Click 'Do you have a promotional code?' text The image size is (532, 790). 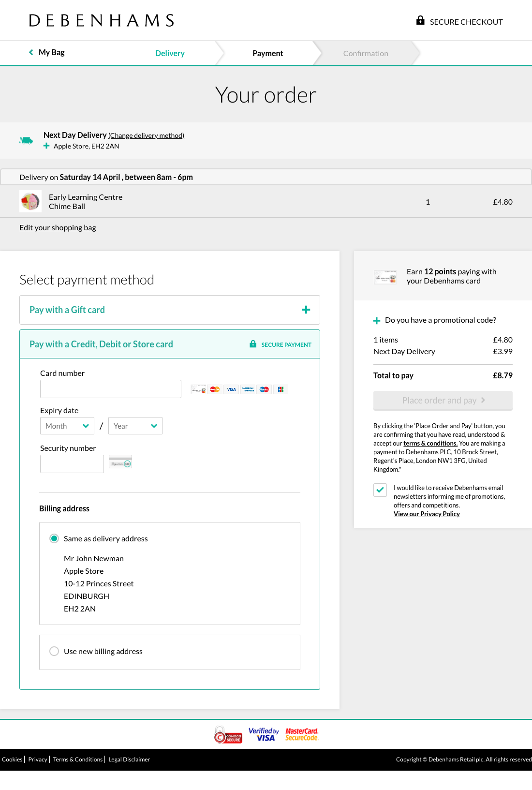pyautogui.click(x=441, y=320)
